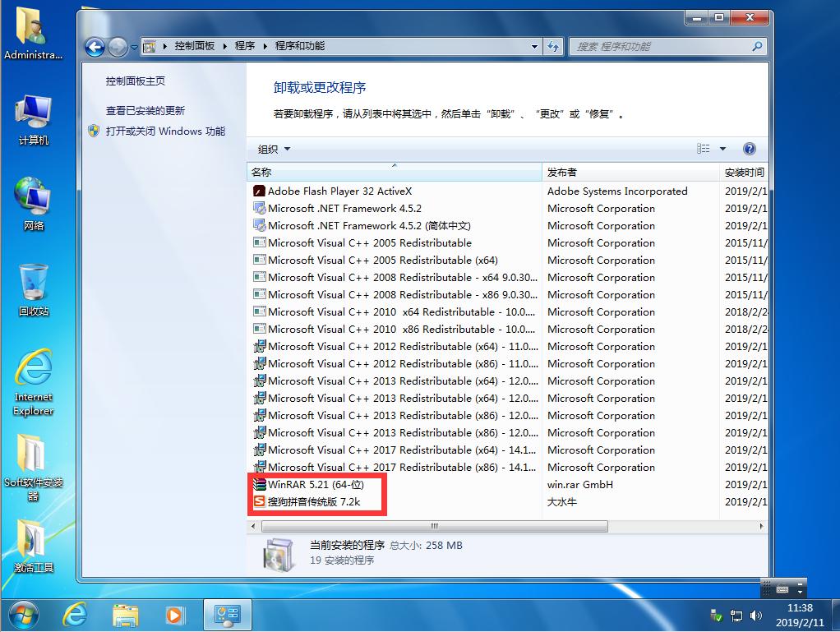Expand the arrow after 控制面板 in breadcrumb
The image size is (840, 632).
pos(225,46)
